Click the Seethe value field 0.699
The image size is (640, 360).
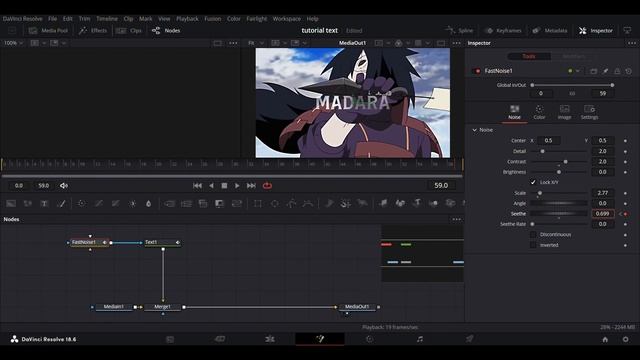[x=603, y=214]
